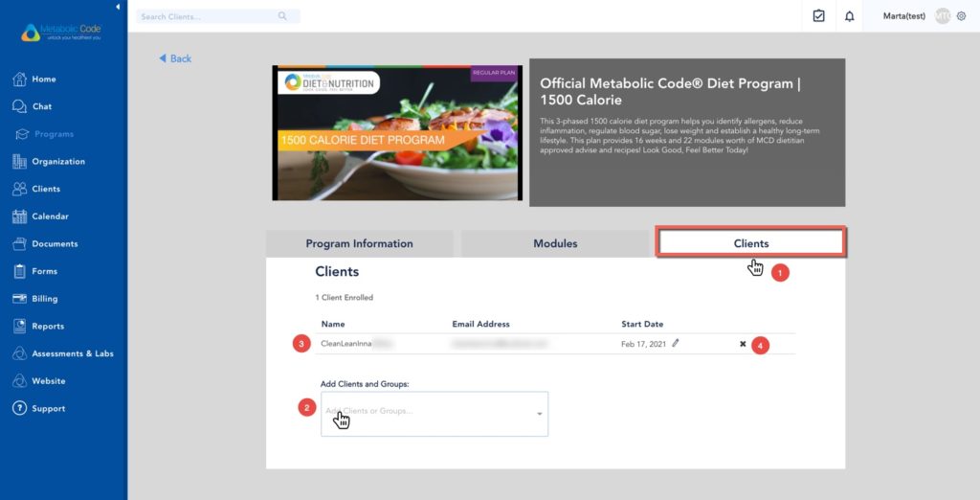Switch to Program Information tab
This screenshot has width=980, height=500.
tap(360, 243)
